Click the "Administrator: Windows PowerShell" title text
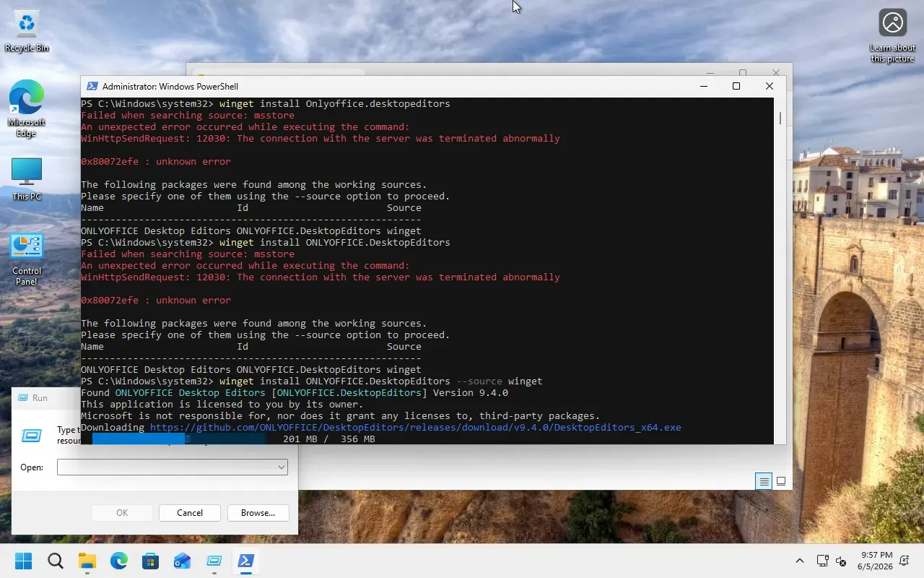 [x=170, y=87]
